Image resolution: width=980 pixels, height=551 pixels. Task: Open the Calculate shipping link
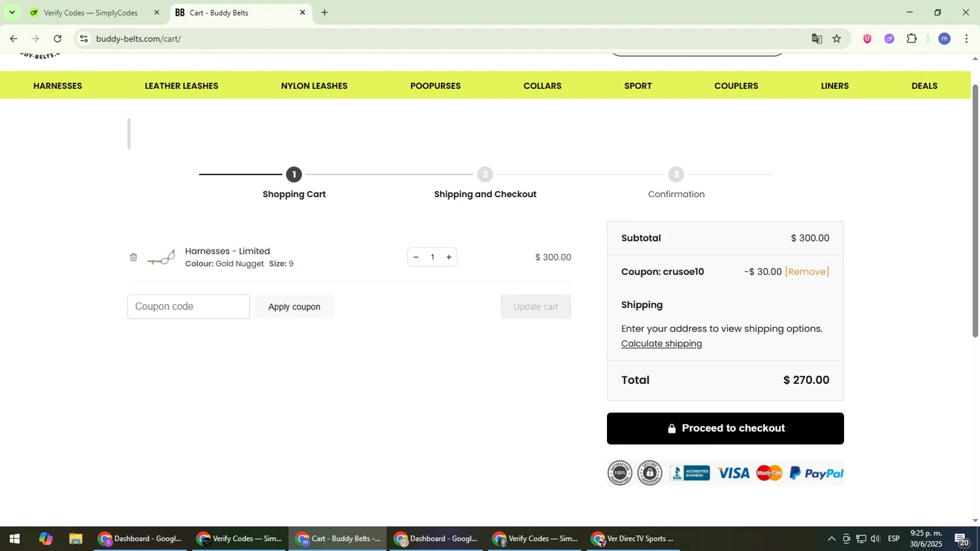[x=662, y=344]
